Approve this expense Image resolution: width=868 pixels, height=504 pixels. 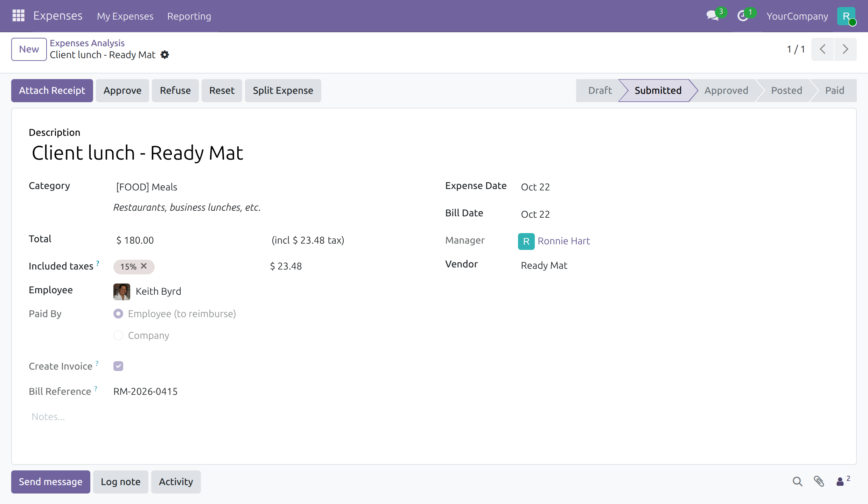tap(122, 90)
